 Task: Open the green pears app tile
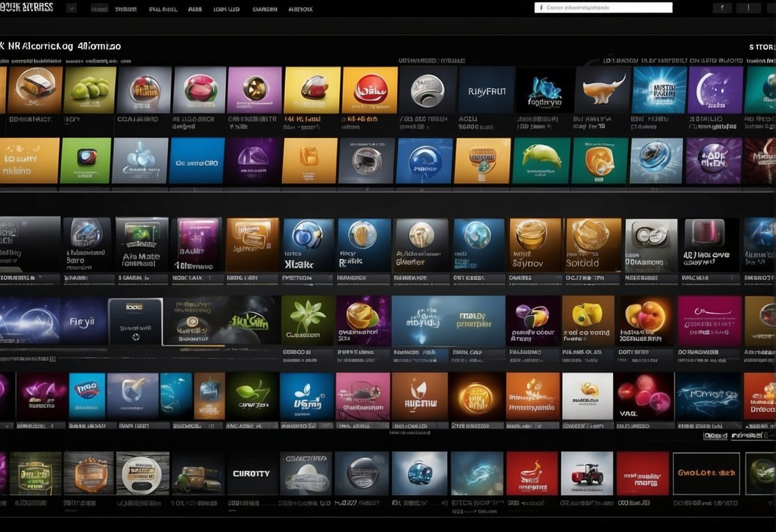point(90,90)
